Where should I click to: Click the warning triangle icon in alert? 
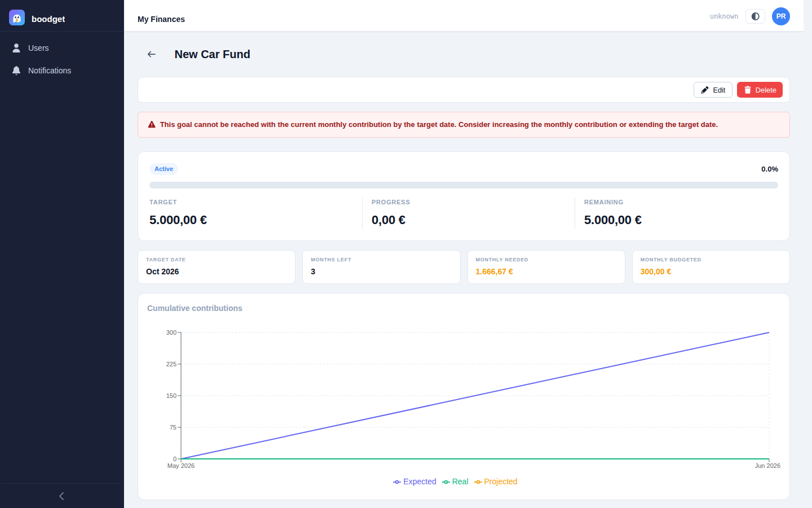152,125
